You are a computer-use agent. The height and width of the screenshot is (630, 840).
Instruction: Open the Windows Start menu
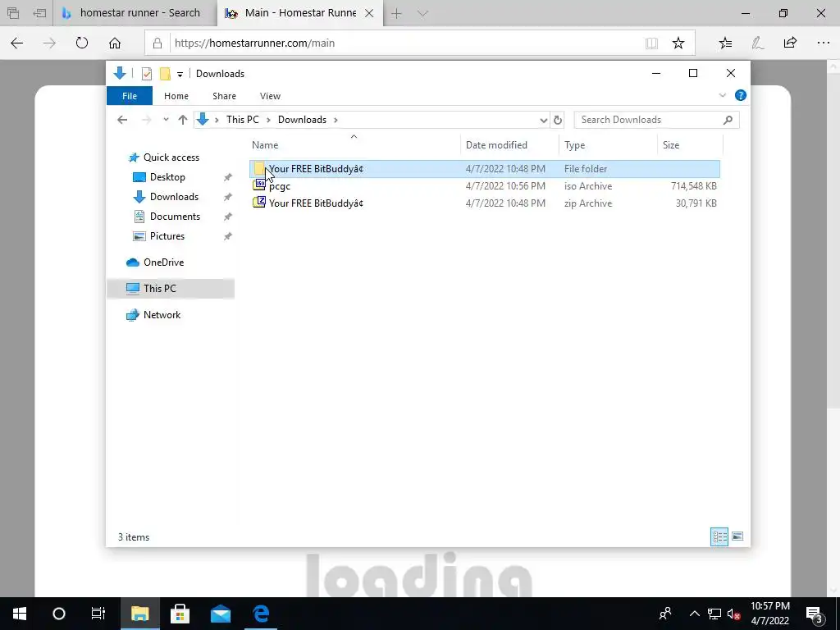(x=20, y=614)
